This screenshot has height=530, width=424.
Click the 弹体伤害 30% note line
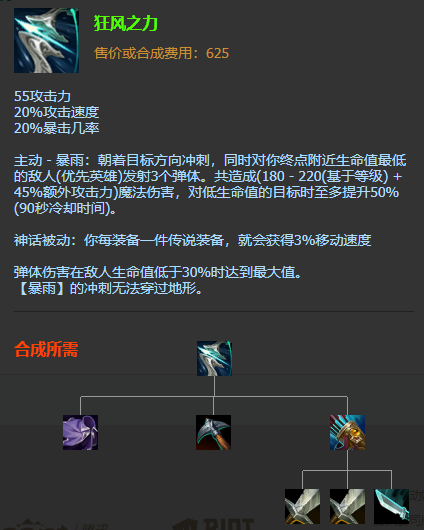(158, 272)
